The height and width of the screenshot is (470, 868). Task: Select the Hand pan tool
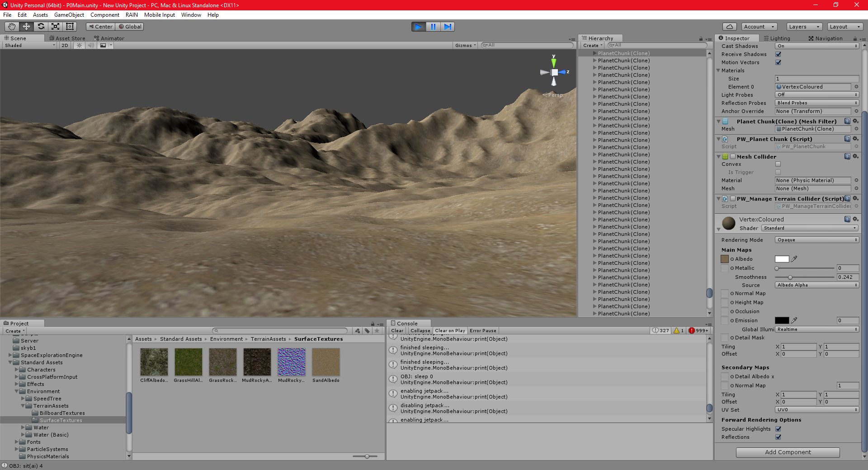pos(11,27)
